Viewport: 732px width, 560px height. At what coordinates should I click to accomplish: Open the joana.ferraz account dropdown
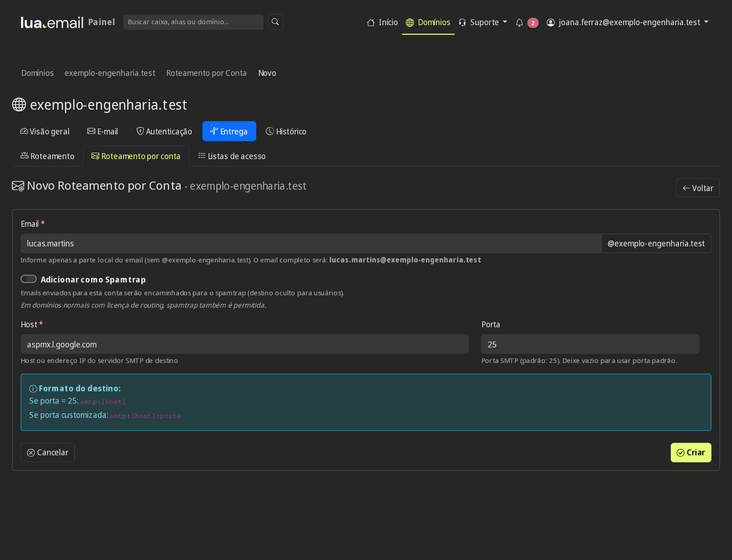point(627,22)
